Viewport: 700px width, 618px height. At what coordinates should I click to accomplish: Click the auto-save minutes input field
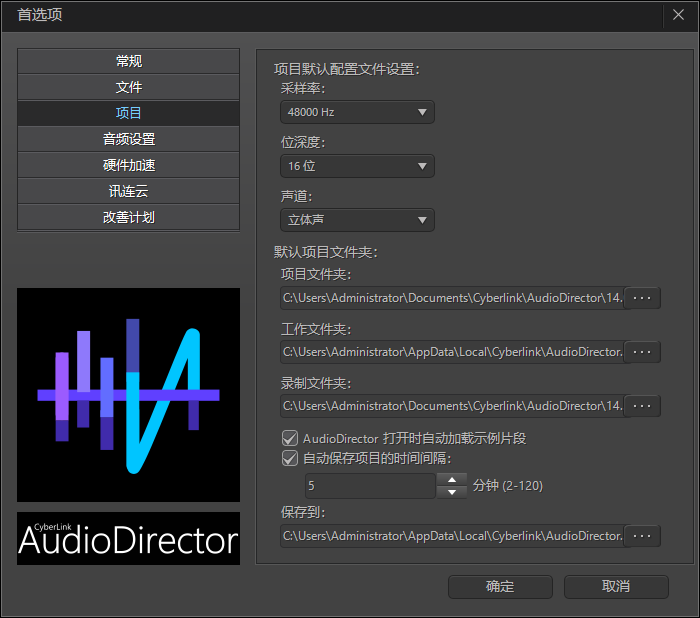coord(370,486)
